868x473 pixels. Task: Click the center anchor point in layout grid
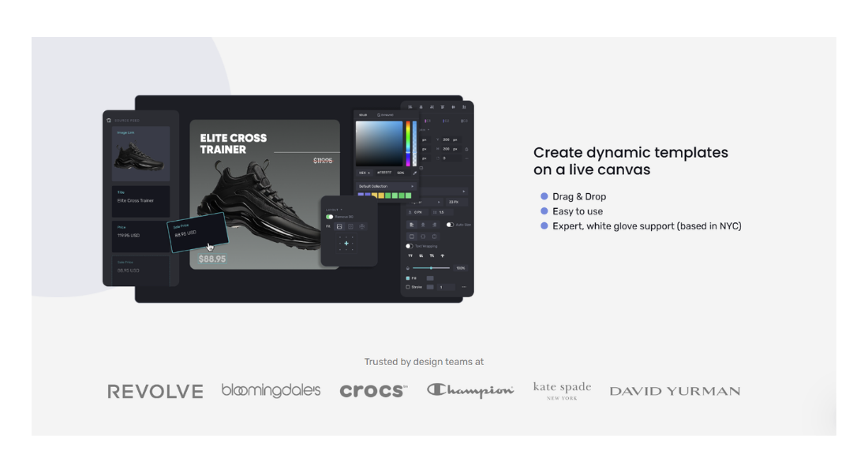click(x=346, y=243)
